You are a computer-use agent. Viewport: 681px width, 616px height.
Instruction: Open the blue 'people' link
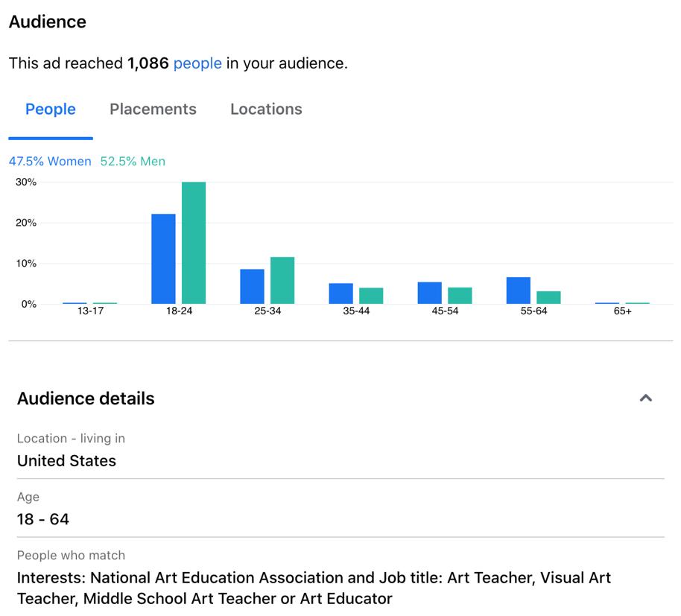[197, 63]
